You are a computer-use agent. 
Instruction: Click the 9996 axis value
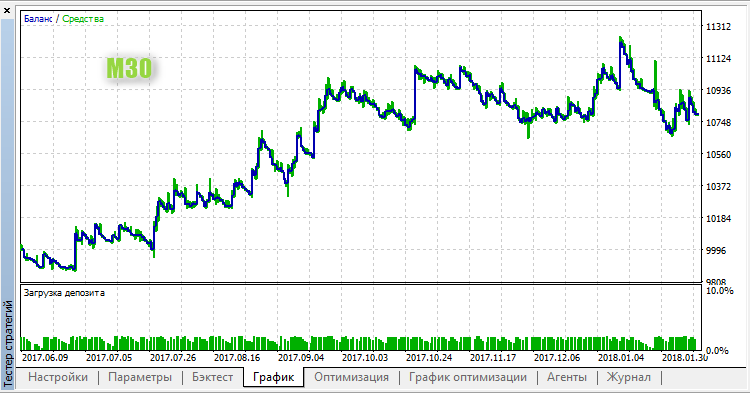(x=717, y=251)
